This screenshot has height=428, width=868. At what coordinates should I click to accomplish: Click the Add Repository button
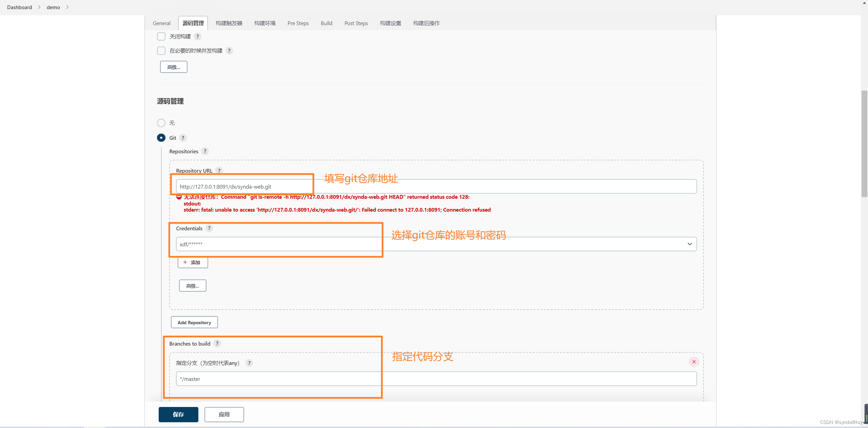tap(194, 322)
